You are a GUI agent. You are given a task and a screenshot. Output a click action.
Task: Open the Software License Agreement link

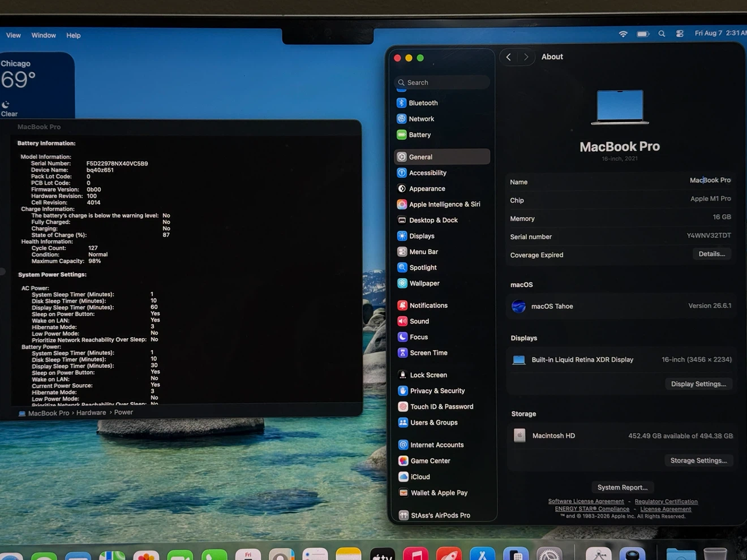[586, 501]
